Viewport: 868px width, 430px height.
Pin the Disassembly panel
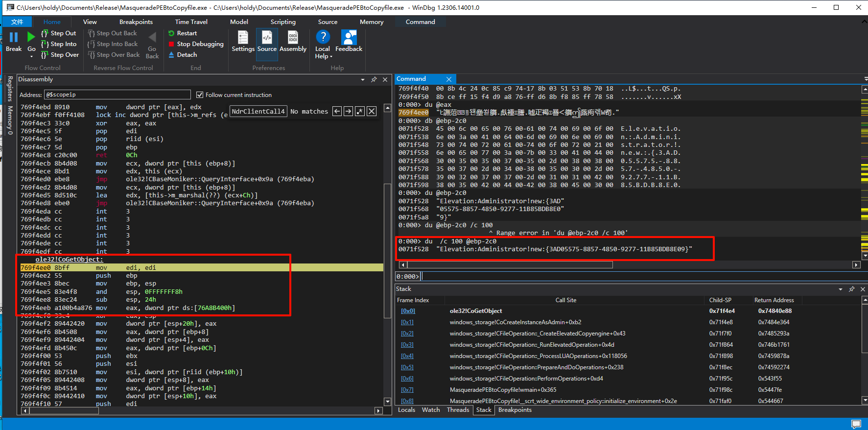[x=374, y=79]
